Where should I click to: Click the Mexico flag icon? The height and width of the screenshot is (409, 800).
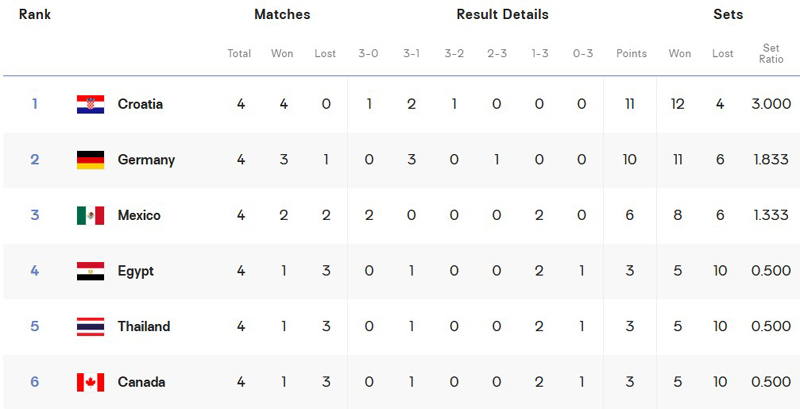click(90, 215)
